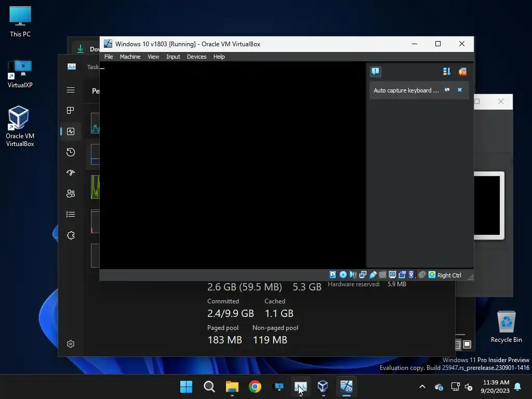Click the optical disk status bar indicator
532x399 pixels.
(x=343, y=275)
